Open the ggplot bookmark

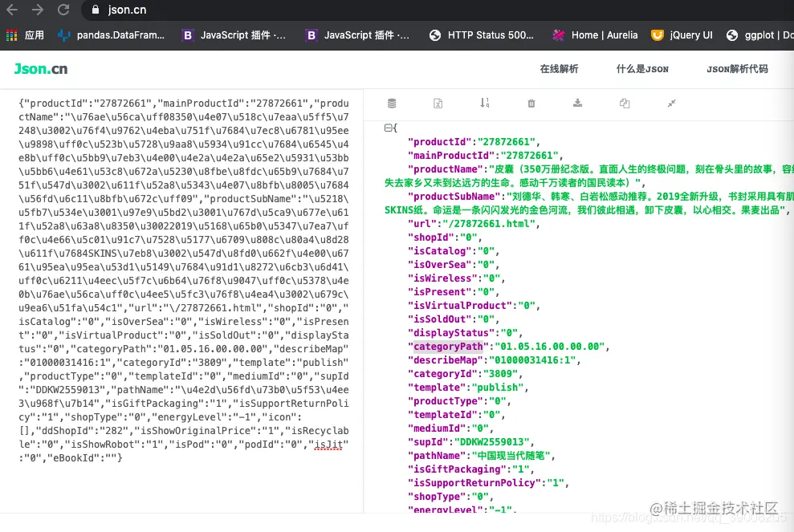(759, 35)
